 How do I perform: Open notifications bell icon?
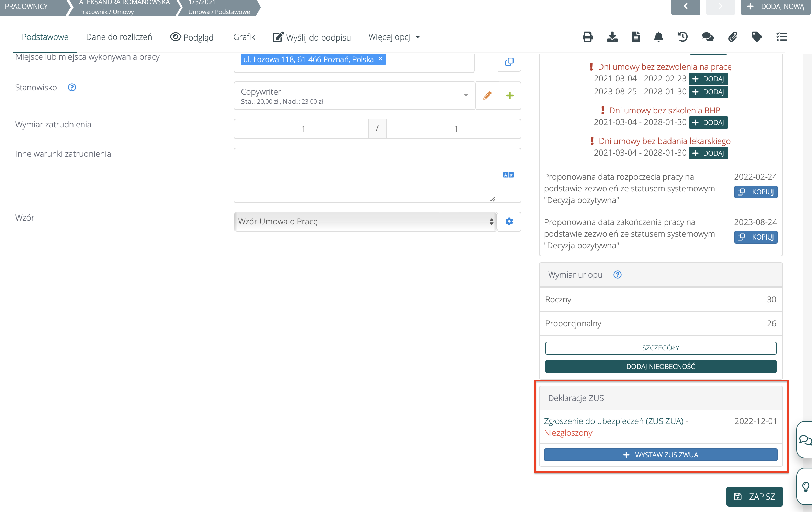[x=658, y=37]
